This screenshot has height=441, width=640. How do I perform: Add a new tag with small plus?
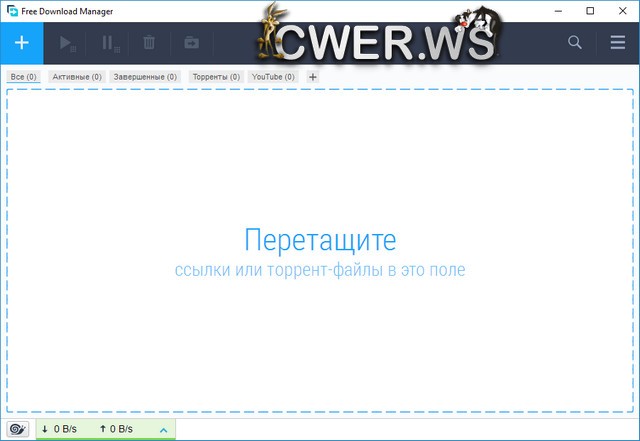click(x=312, y=77)
